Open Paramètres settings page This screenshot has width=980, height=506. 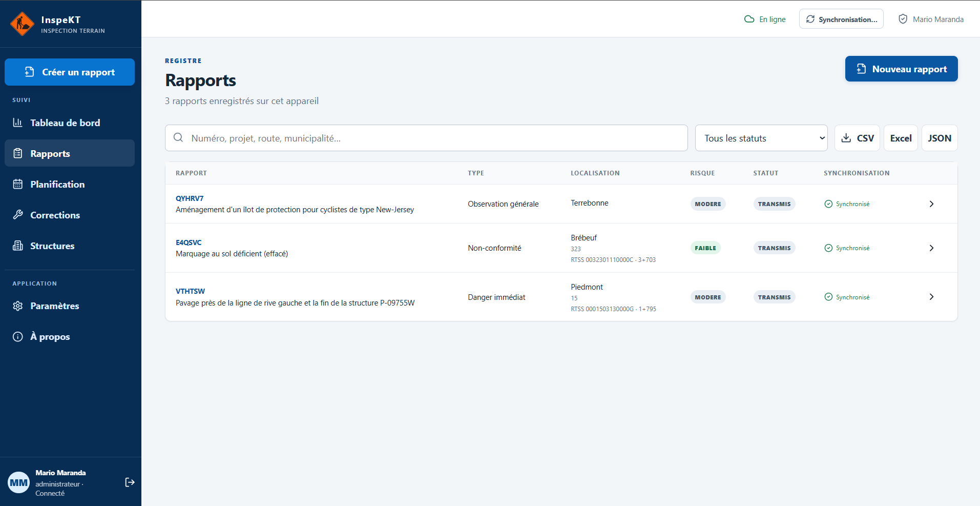point(70,306)
